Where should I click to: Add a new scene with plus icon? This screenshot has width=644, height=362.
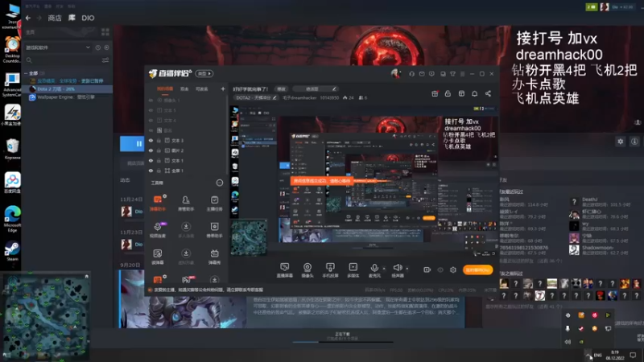(x=223, y=88)
